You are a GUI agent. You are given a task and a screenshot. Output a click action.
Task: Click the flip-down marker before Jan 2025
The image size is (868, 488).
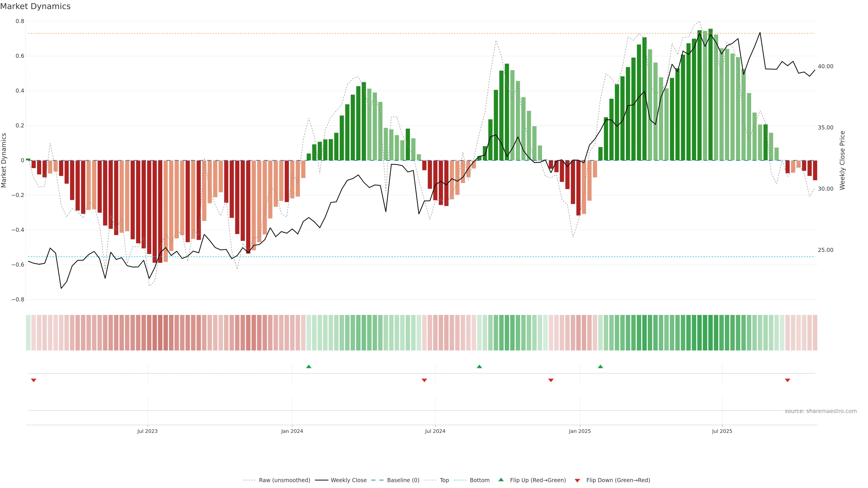pos(551,380)
